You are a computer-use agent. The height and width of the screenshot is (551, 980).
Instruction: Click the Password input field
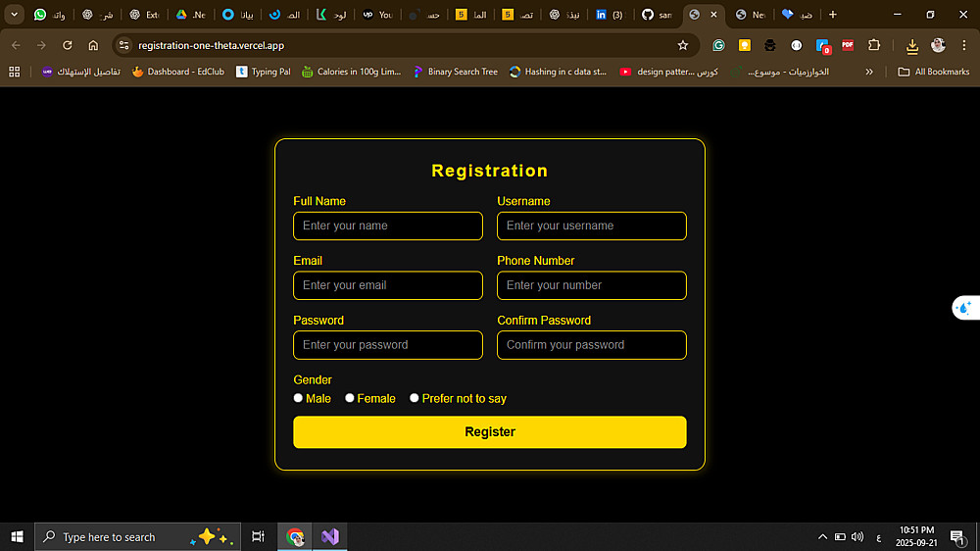click(387, 344)
